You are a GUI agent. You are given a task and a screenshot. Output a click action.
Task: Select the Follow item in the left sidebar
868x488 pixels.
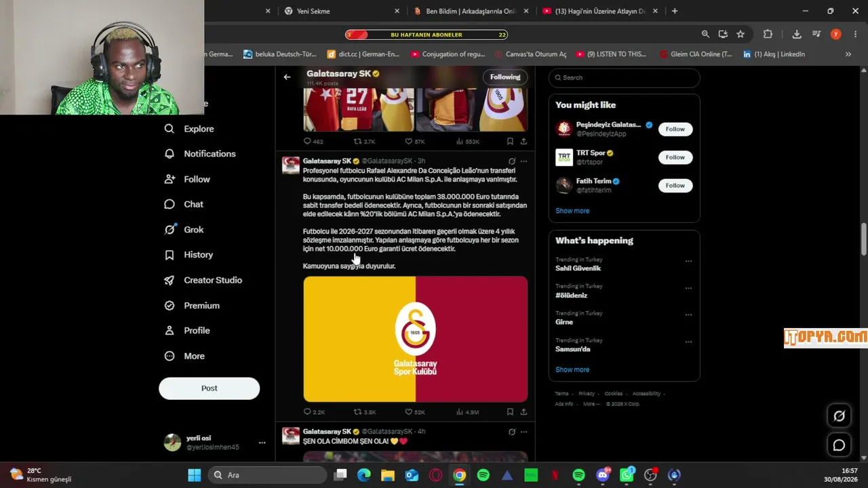[187, 179]
